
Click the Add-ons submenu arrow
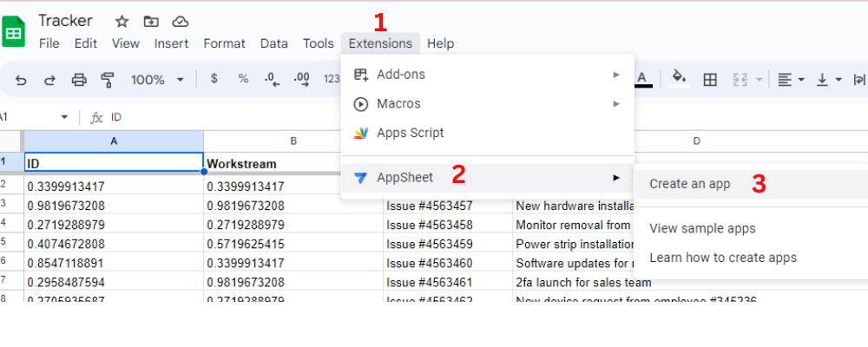coord(616,74)
